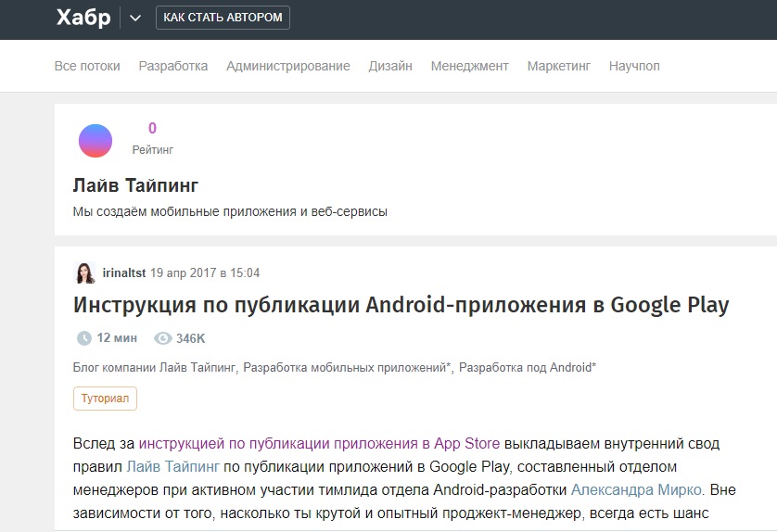Open the Лайв Тайпинг company title
Image resolution: width=777 pixels, height=532 pixels.
point(135,185)
